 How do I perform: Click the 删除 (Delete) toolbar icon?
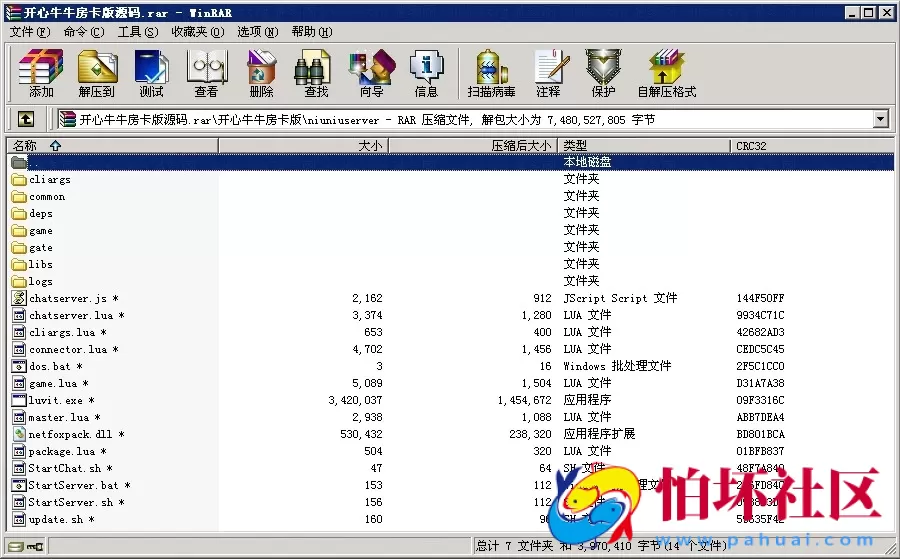tap(262, 73)
